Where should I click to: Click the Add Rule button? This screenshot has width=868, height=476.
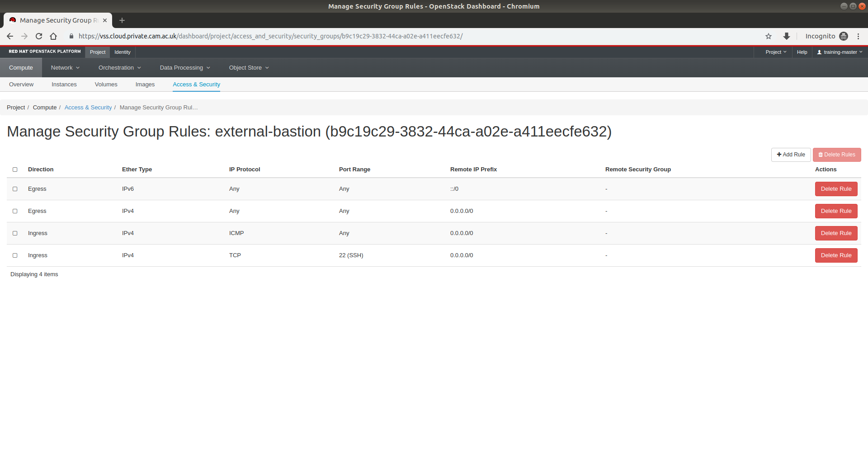791,155
